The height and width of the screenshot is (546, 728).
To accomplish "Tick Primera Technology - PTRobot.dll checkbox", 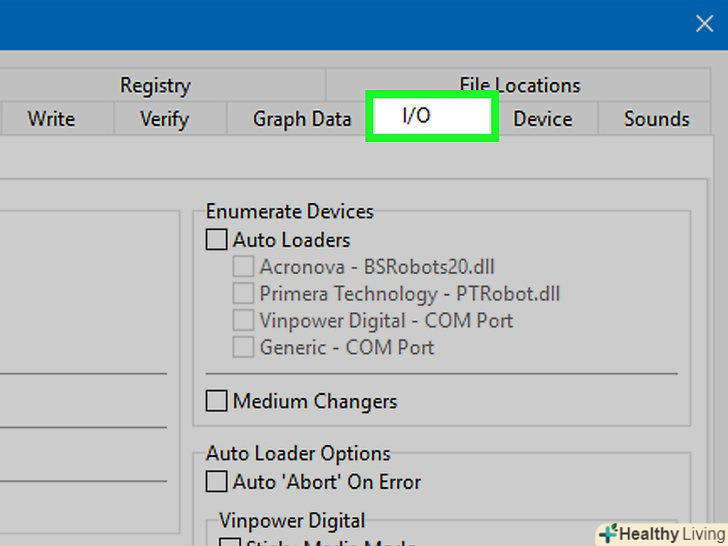I will [243, 294].
